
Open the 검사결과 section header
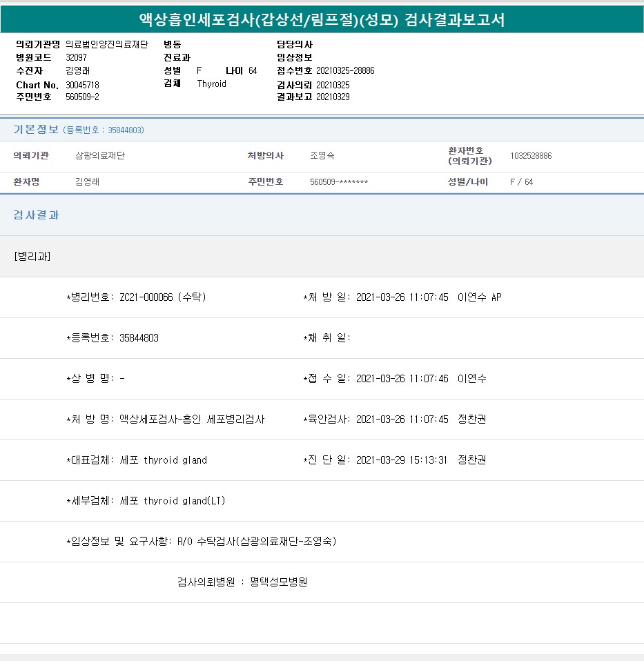tap(36, 215)
